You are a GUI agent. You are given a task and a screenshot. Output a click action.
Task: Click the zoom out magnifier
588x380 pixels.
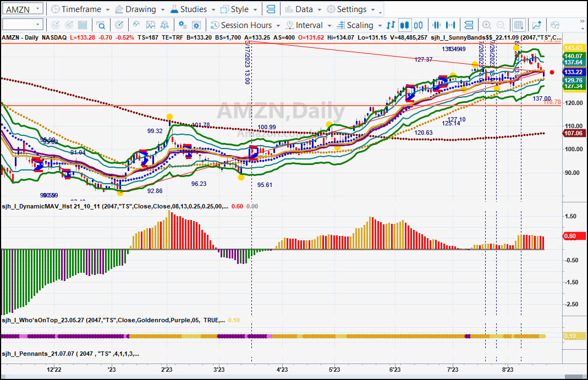pos(501,25)
